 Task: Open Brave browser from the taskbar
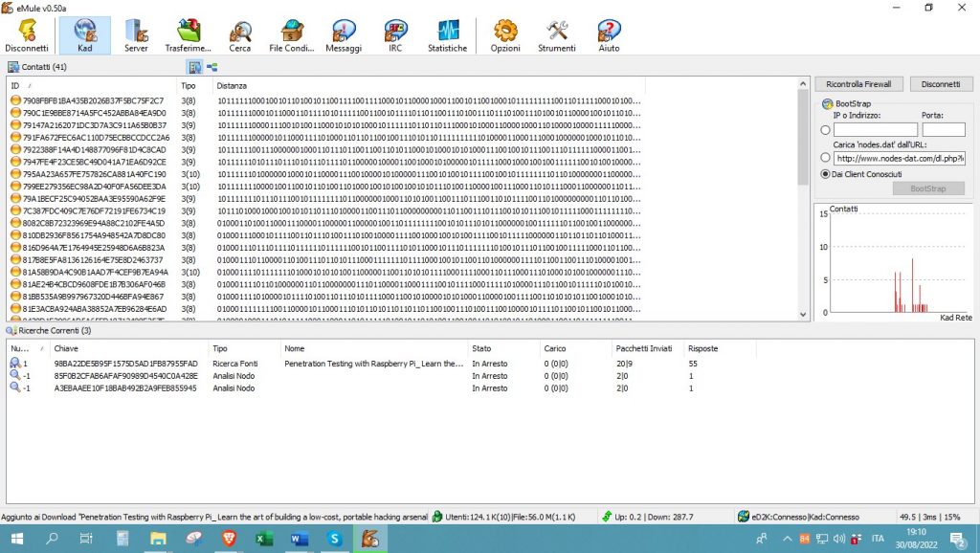[229, 539]
